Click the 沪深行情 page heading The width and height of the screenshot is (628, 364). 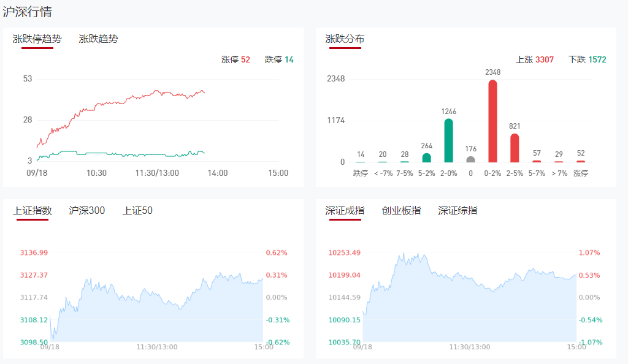pos(27,12)
